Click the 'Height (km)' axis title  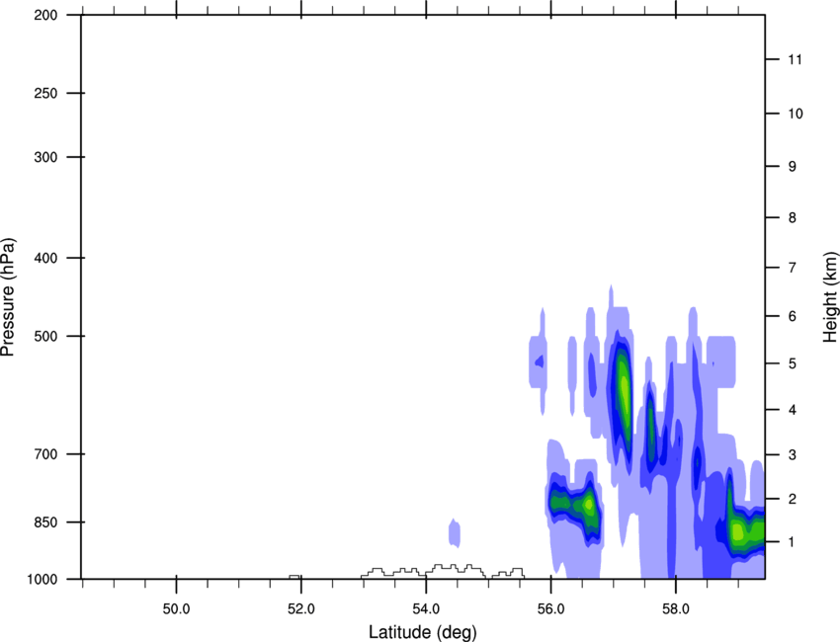coord(830,296)
